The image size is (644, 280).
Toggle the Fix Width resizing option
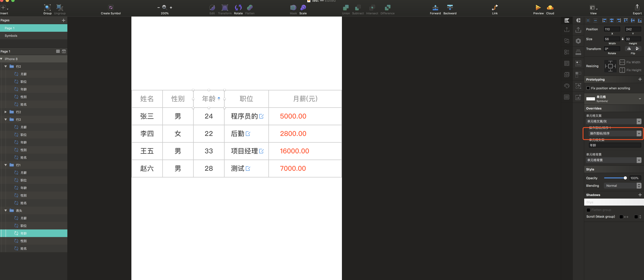(x=622, y=62)
